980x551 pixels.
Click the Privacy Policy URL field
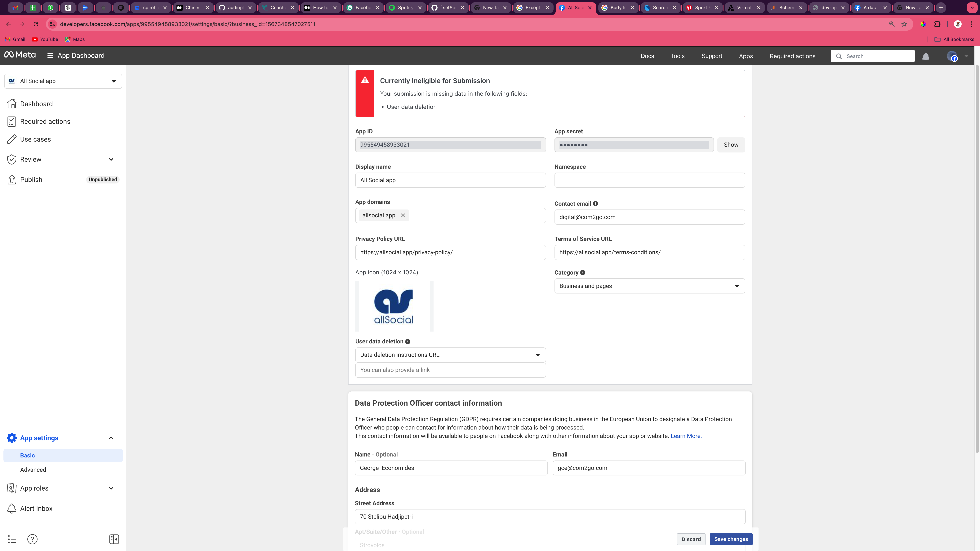(450, 253)
